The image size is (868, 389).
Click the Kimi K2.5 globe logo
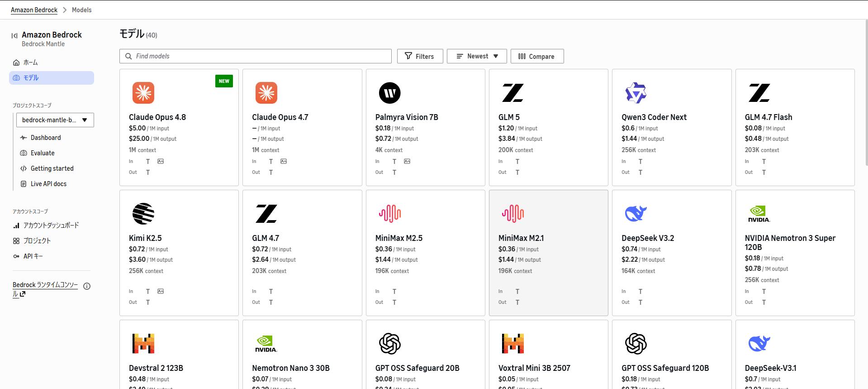tap(143, 214)
